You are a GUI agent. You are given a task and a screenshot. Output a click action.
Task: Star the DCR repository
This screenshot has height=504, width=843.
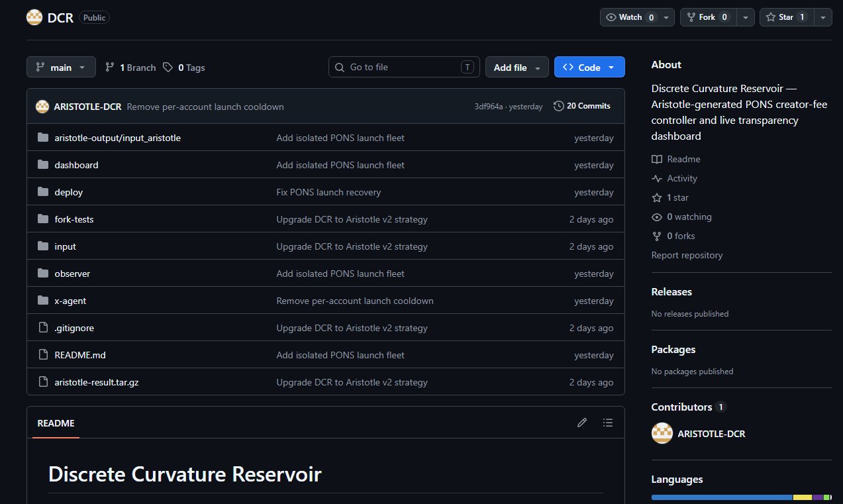786,17
